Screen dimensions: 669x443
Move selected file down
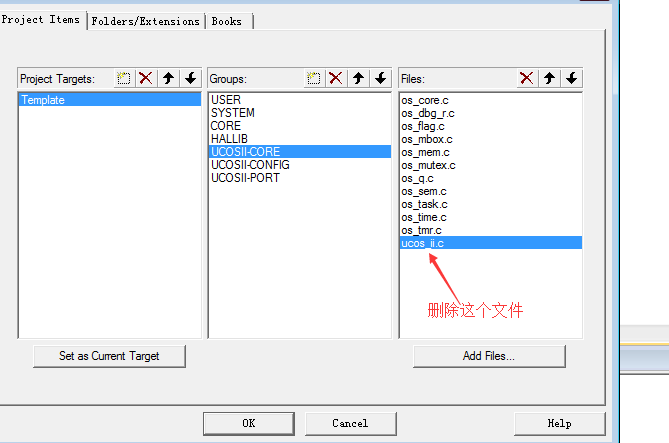point(572,79)
